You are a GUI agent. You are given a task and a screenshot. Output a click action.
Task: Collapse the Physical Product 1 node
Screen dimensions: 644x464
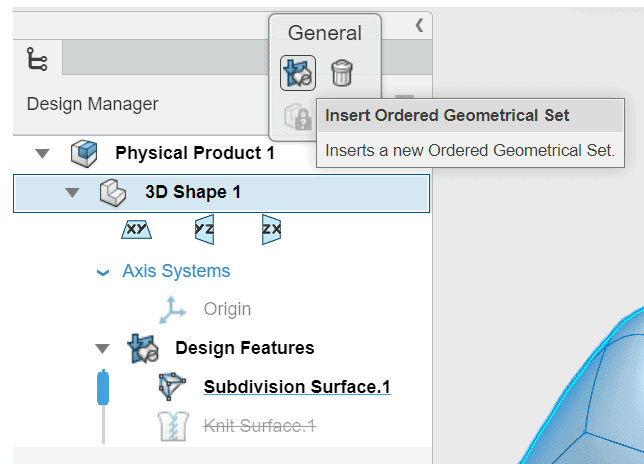click(42, 154)
